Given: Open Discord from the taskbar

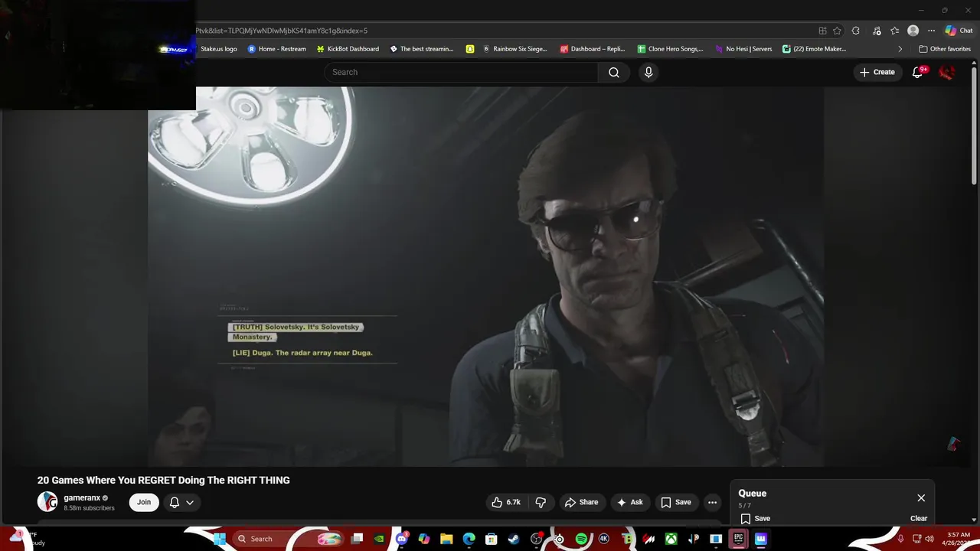Looking at the screenshot, I should point(403,539).
